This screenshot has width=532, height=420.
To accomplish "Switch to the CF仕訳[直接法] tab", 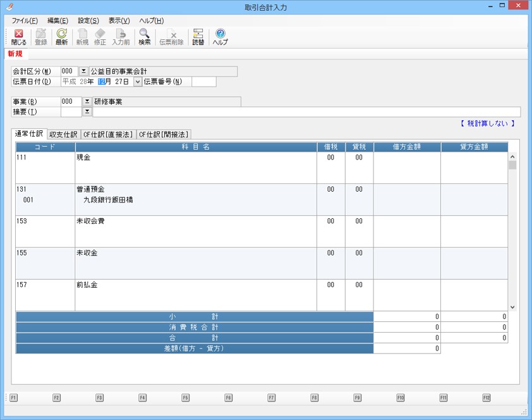I will coord(108,134).
